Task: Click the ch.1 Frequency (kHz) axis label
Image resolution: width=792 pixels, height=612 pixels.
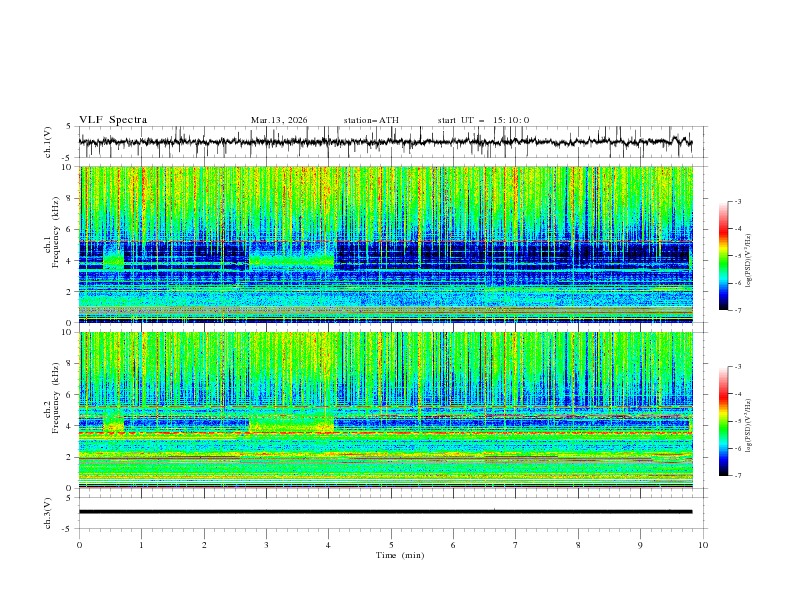Action: [52, 233]
